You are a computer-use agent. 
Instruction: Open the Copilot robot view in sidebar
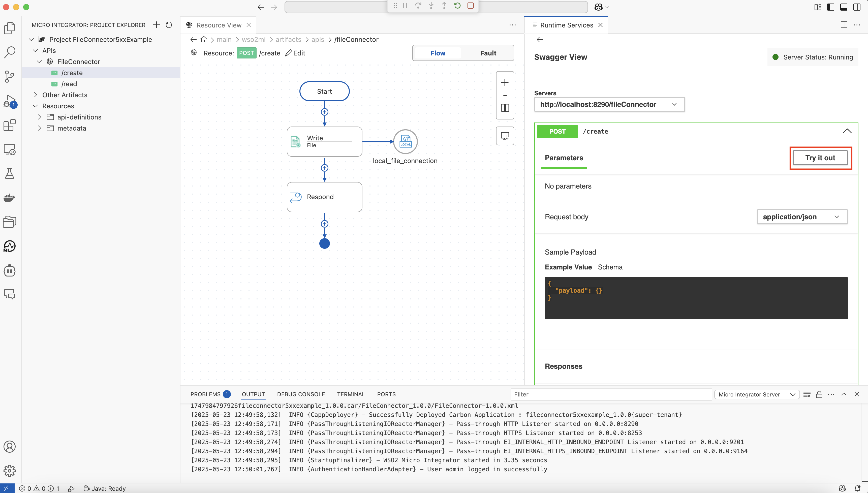[10, 270]
